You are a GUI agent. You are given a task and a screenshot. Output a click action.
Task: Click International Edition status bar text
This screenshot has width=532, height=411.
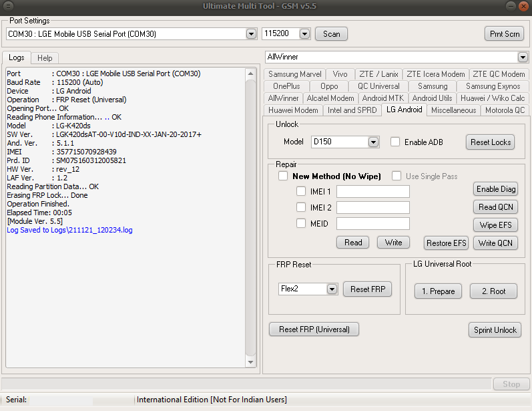point(212,400)
